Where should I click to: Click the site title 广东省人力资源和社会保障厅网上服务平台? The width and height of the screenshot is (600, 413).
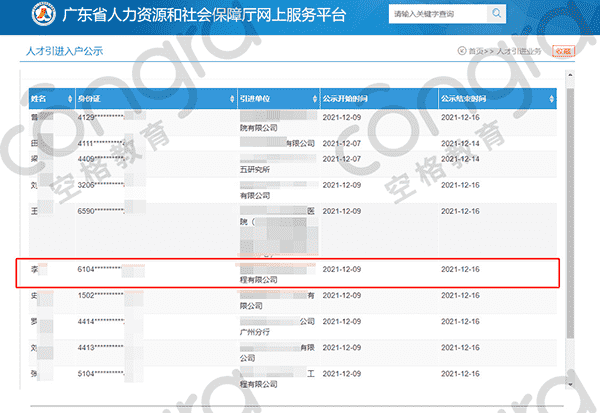point(204,15)
